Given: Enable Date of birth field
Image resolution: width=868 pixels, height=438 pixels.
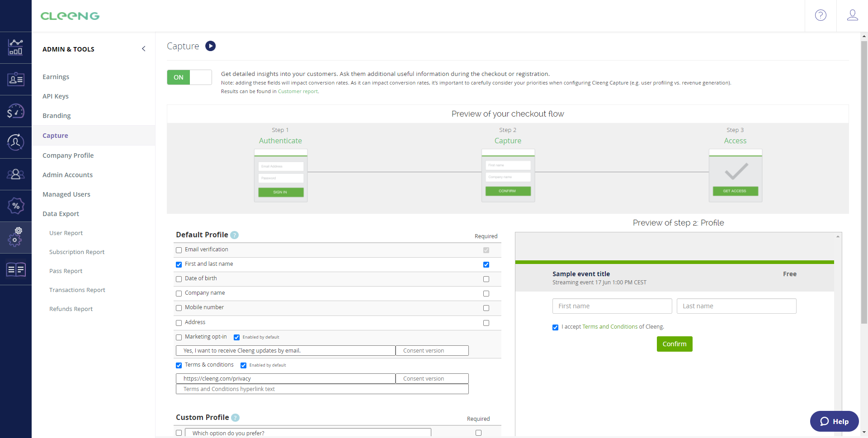Looking at the screenshot, I should (x=179, y=279).
